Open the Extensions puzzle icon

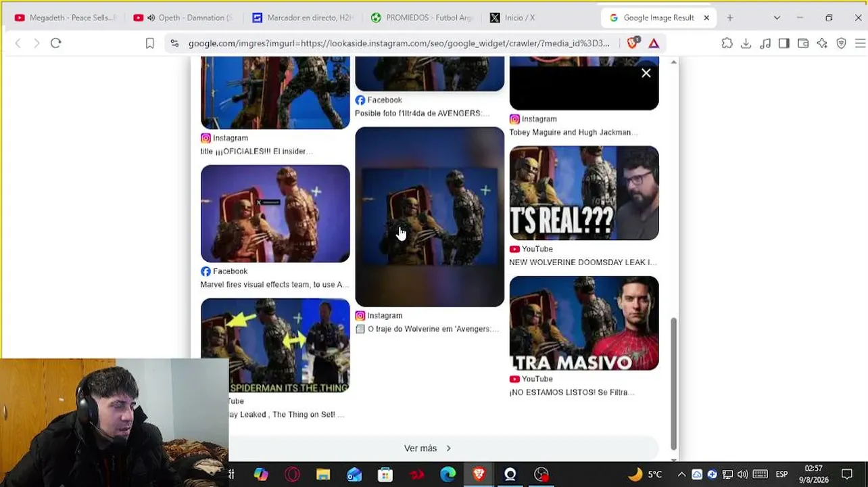[727, 43]
